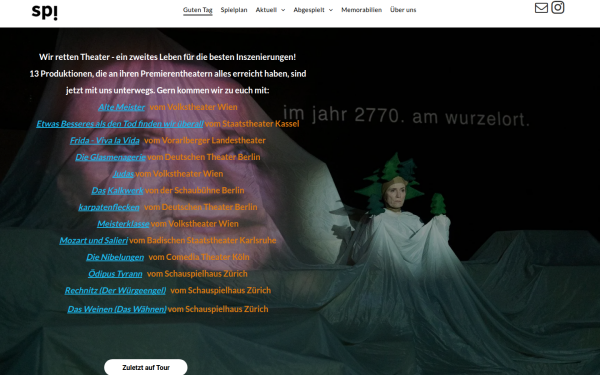Viewport: 600px width, 375px height.
Task: Open the email envelope icon
Action: [541, 8]
